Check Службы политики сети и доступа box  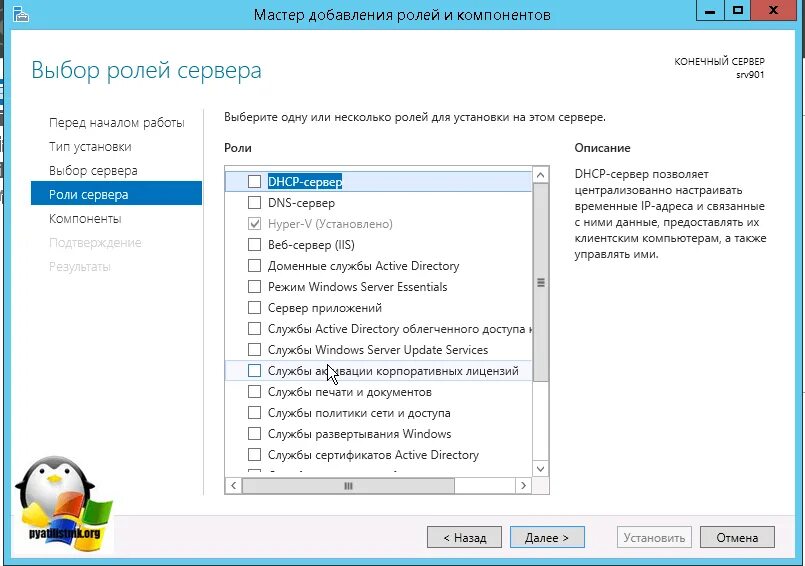pos(254,413)
